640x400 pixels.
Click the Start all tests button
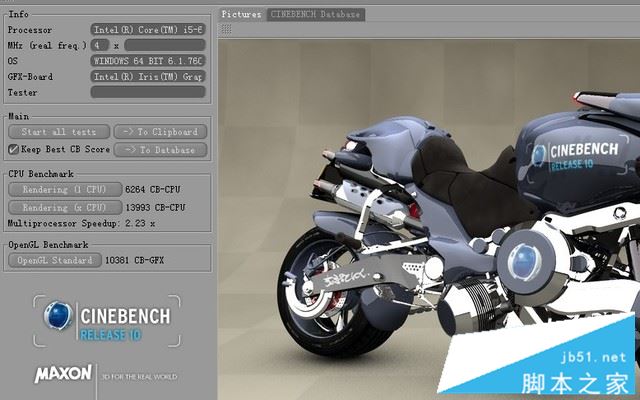(59, 132)
